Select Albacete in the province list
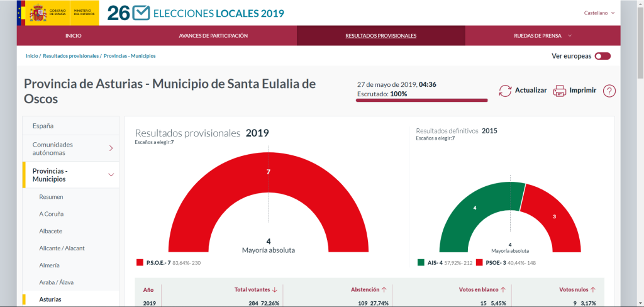 click(x=50, y=231)
